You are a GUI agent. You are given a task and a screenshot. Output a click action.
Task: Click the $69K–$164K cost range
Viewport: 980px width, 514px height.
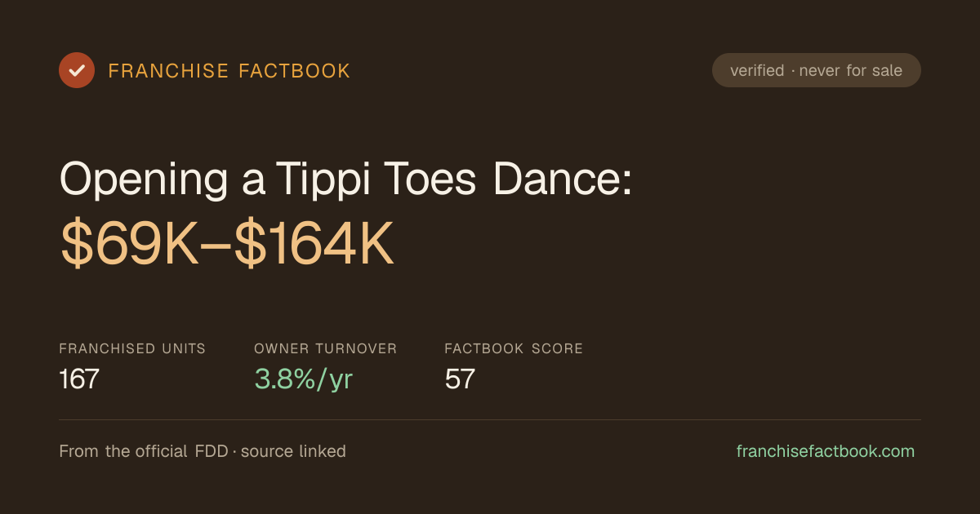click(x=228, y=245)
